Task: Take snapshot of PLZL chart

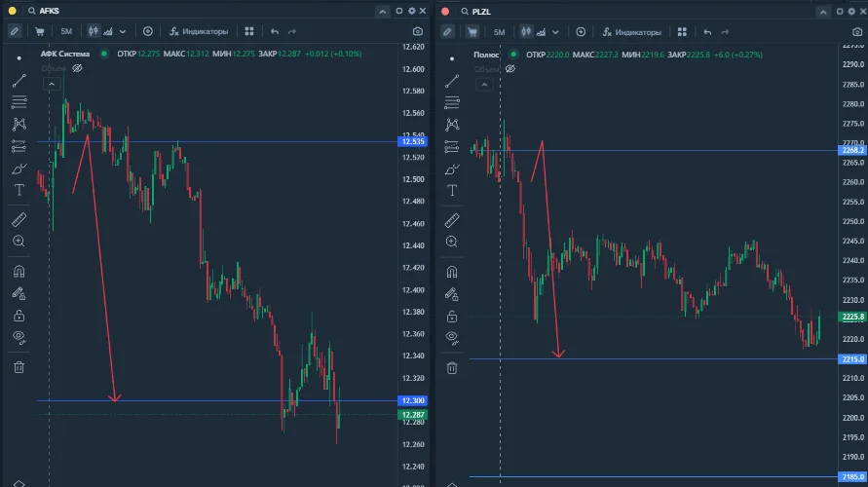Action: coord(857,32)
